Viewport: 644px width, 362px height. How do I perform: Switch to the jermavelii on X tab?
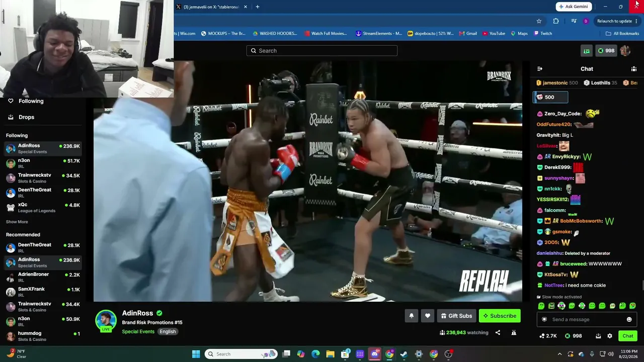211,7
